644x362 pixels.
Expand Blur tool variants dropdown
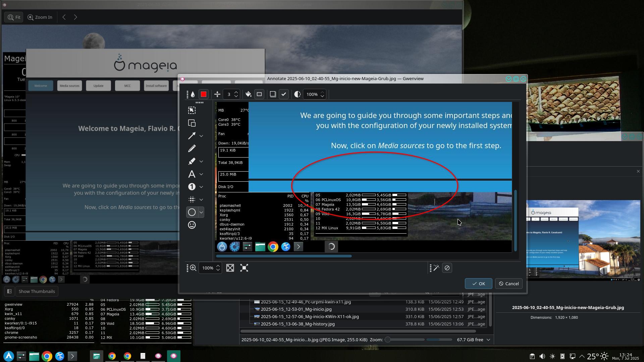[x=201, y=199]
